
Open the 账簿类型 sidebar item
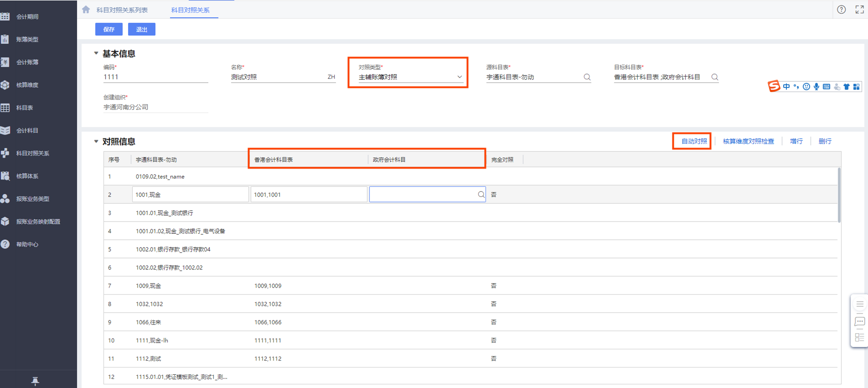[x=27, y=40]
